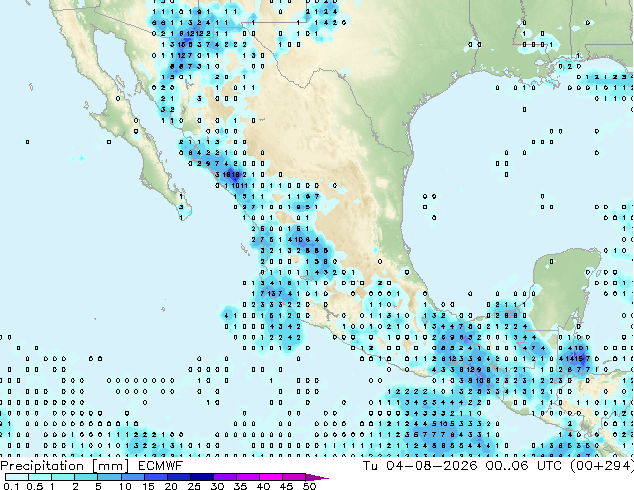Viewport: 634px width, 490px height.
Task: Click the 10–15 mm blue legend swatch
Action: pos(132,477)
